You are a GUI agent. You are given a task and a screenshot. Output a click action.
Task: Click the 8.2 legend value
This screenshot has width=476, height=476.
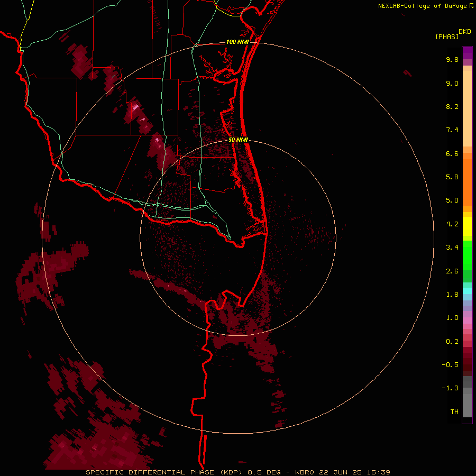pos(452,106)
